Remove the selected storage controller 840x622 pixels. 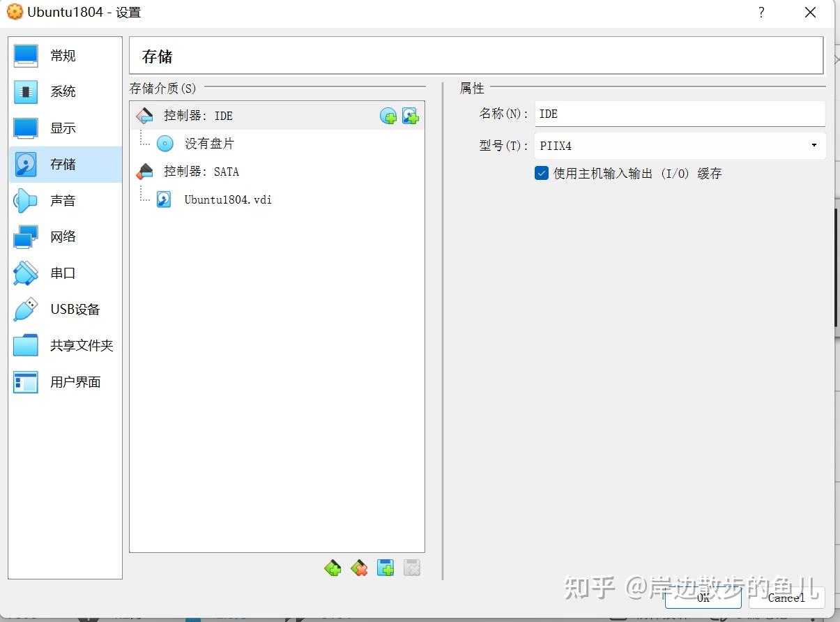pyautogui.click(x=360, y=568)
